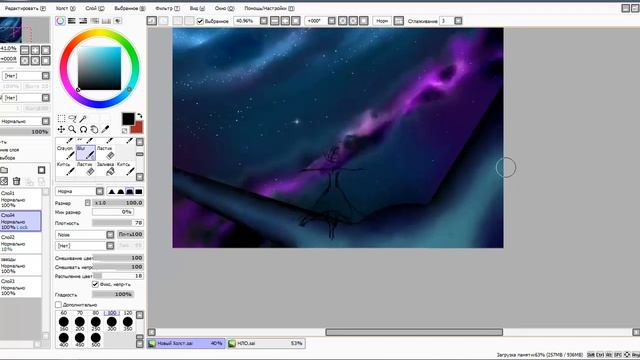Open the Сглаживание stabilizer value dropdown
The image size is (640, 360).
(458, 21)
